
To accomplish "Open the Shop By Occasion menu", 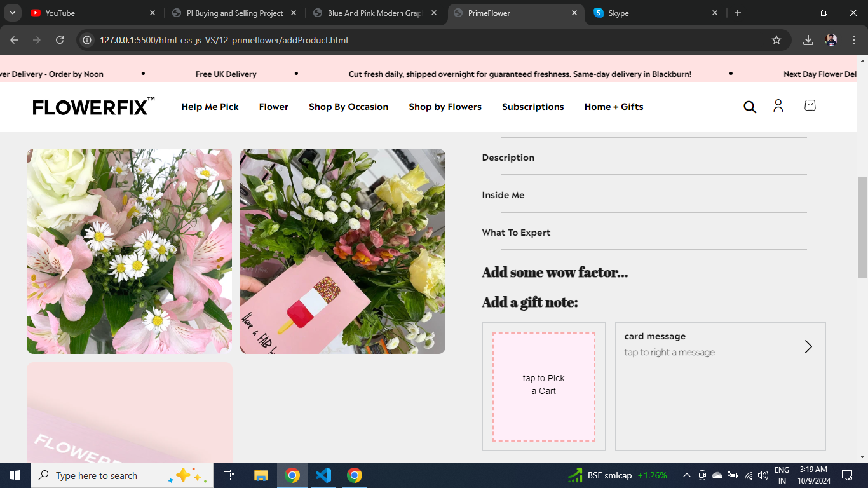I will 348,107.
